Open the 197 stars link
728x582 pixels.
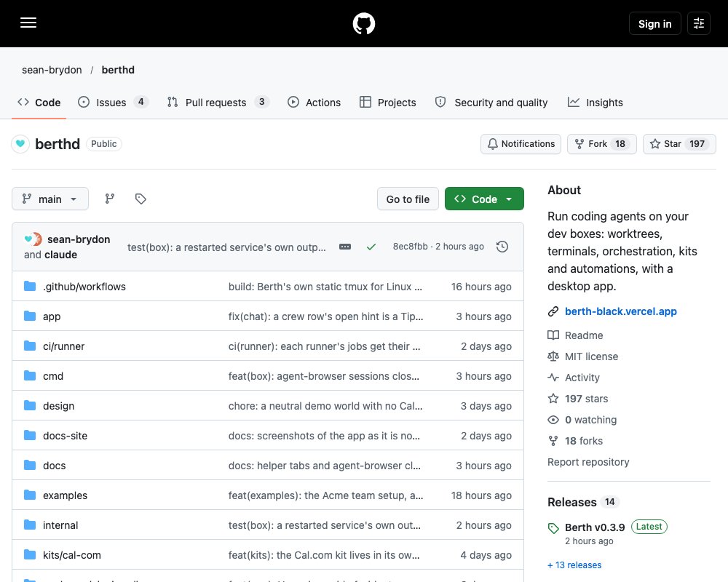pyautogui.click(x=586, y=398)
